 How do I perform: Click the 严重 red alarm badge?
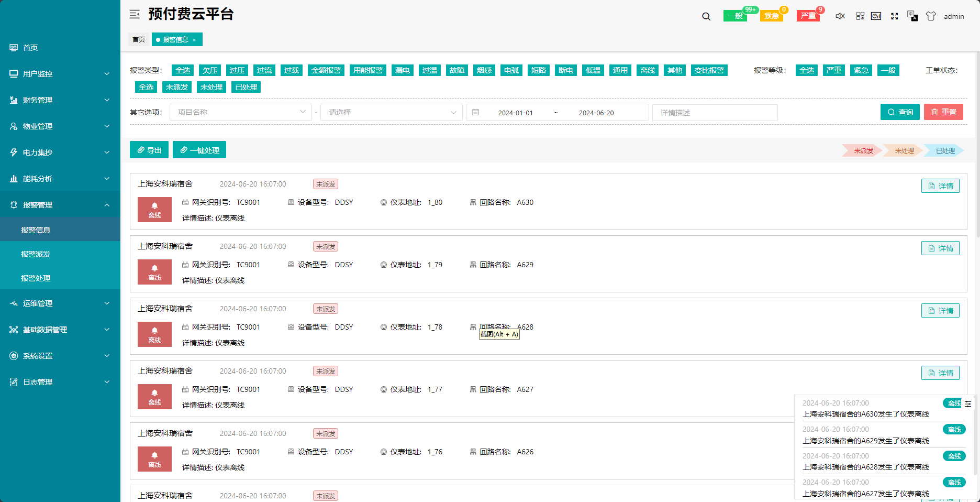point(808,16)
